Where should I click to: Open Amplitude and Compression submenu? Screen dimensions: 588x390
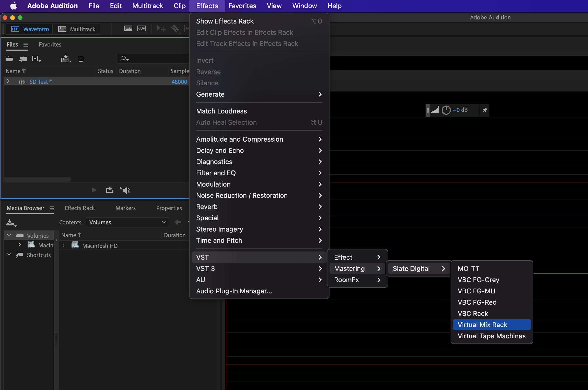point(259,139)
